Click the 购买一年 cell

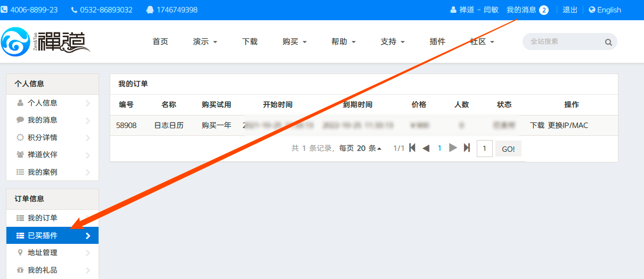(217, 126)
